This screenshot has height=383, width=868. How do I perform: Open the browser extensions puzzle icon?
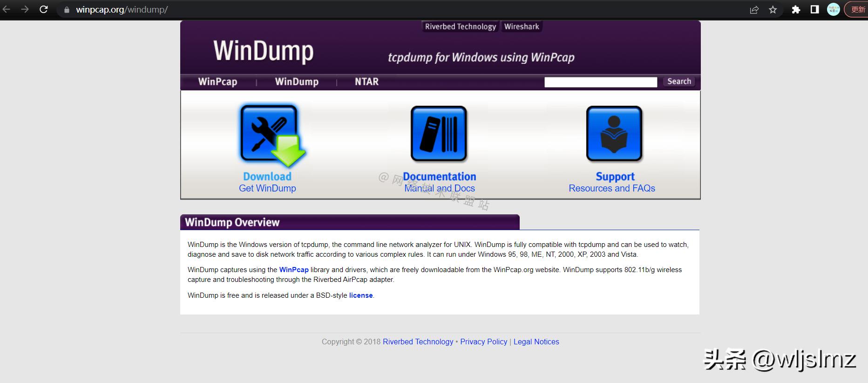coord(796,10)
